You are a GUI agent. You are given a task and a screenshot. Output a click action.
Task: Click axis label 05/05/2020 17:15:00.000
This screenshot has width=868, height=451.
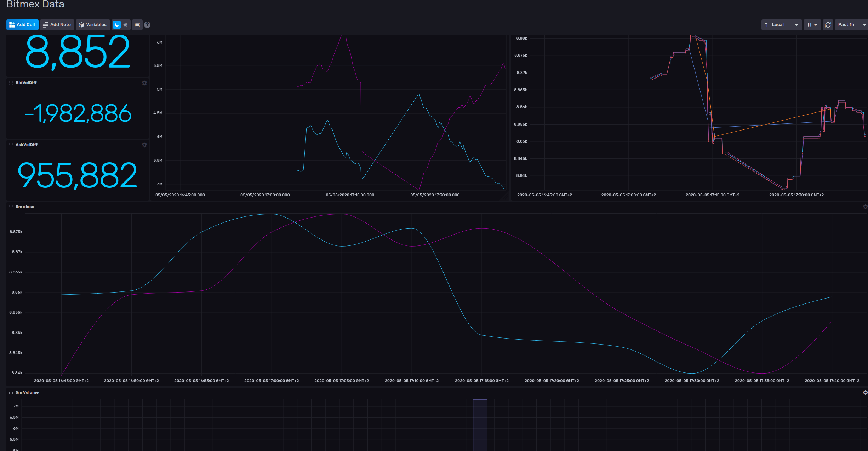(350, 195)
